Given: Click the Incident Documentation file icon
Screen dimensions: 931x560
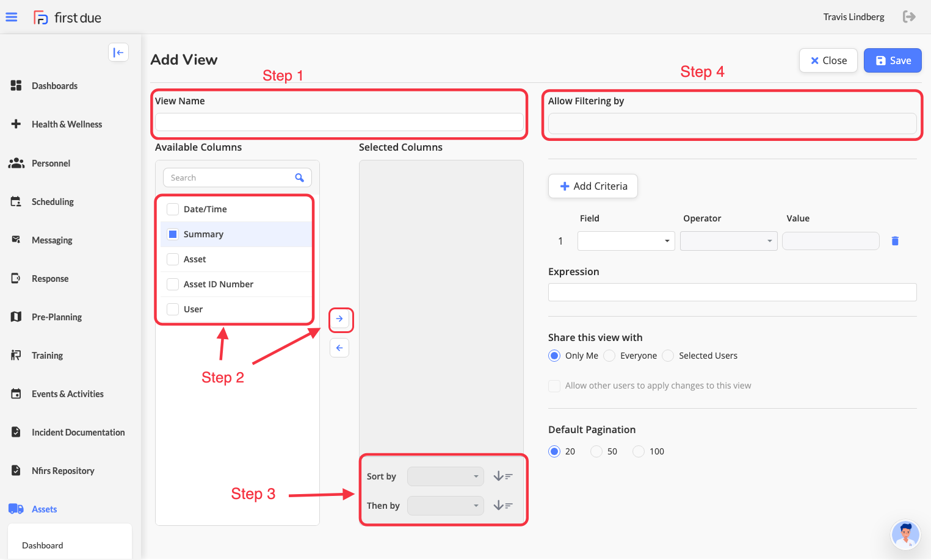Looking at the screenshot, I should pyautogui.click(x=16, y=432).
